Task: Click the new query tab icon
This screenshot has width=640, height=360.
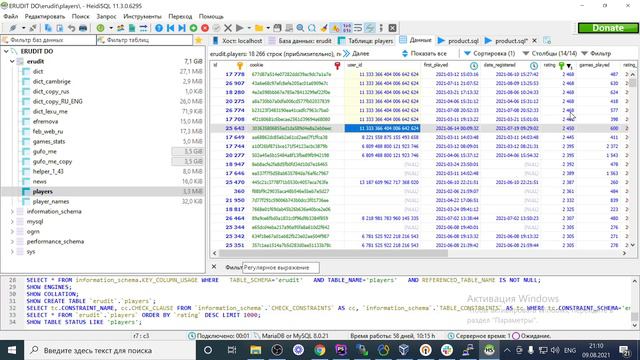Action: 547,40
